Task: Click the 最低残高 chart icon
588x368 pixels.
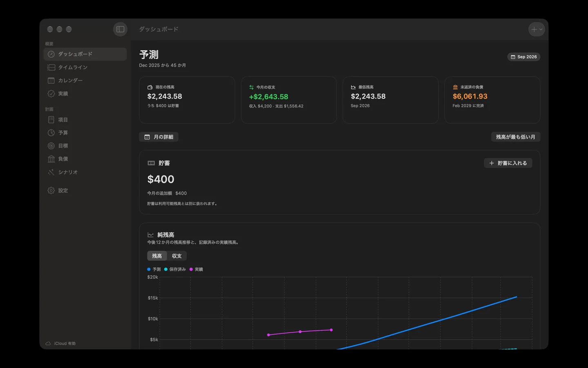Action: click(353, 87)
